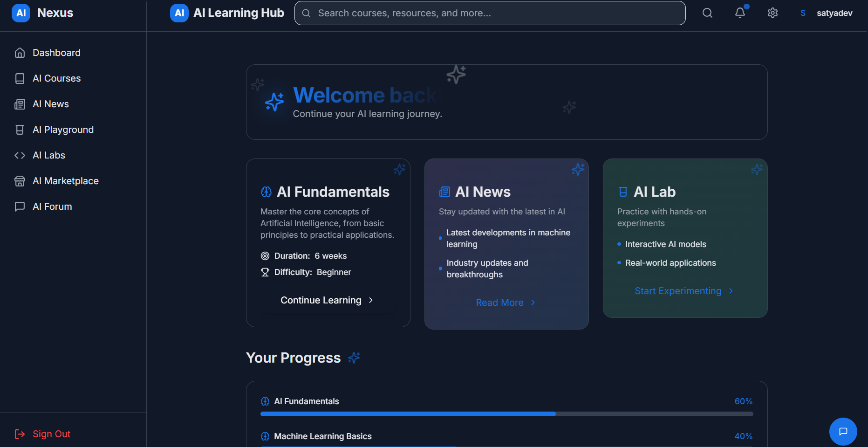Open the AI Forum discussion section
This screenshot has width=868, height=447.
pos(52,206)
